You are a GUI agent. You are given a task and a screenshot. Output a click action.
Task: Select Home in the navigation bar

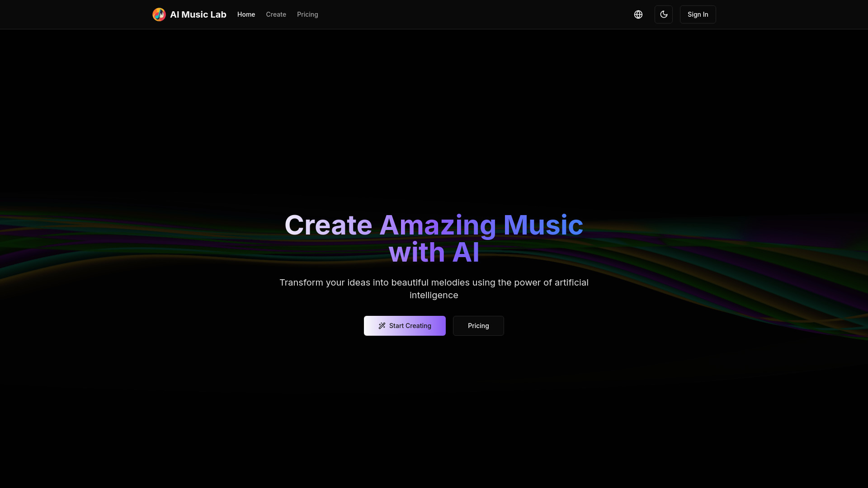coord(246,14)
